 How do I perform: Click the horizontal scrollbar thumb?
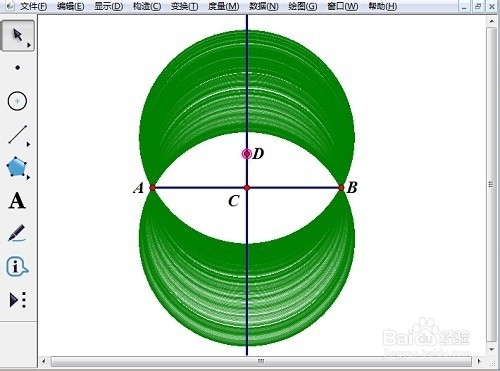point(261,361)
